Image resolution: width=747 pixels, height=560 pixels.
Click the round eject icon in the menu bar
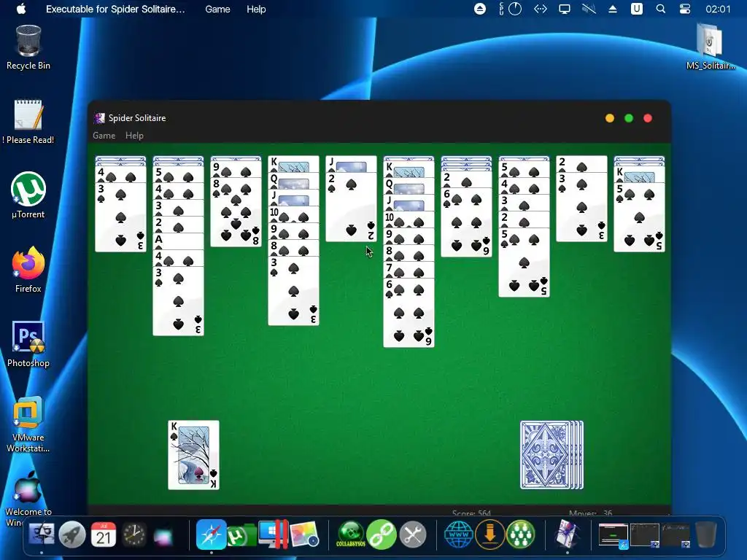point(480,9)
